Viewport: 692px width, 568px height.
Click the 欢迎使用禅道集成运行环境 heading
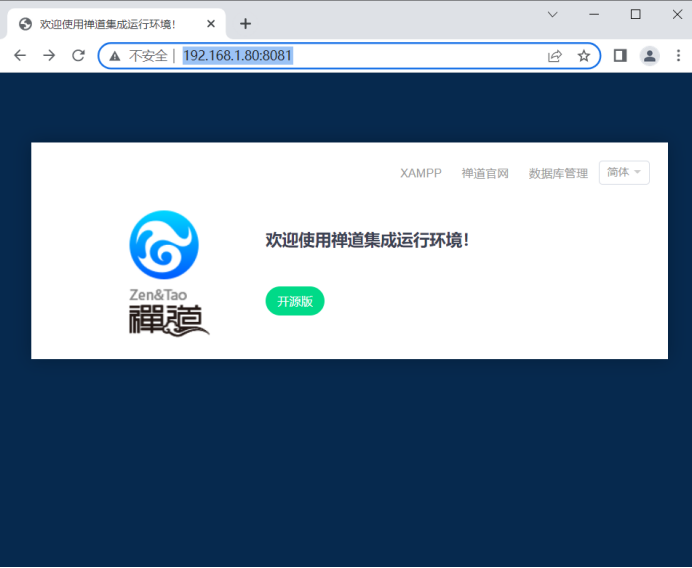click(x=367, y=241)
